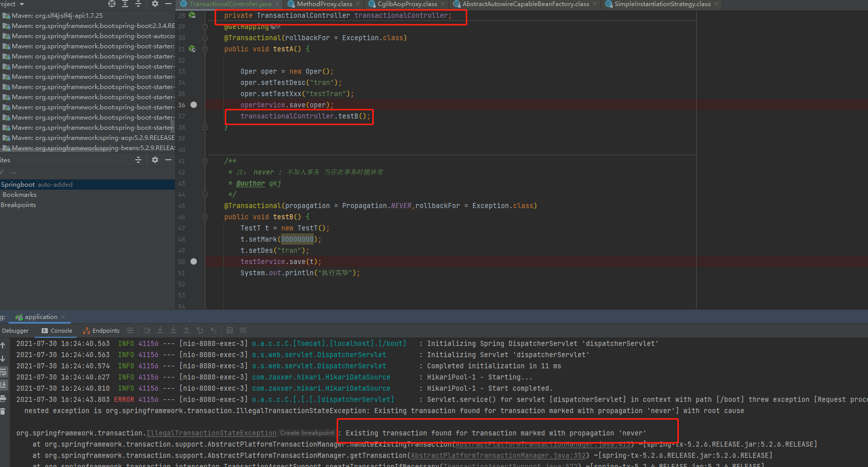The height and width of the screenshot is (467, 868).
Task: Close the TransactionalController.java tab
Action: (x=277, y=4)
